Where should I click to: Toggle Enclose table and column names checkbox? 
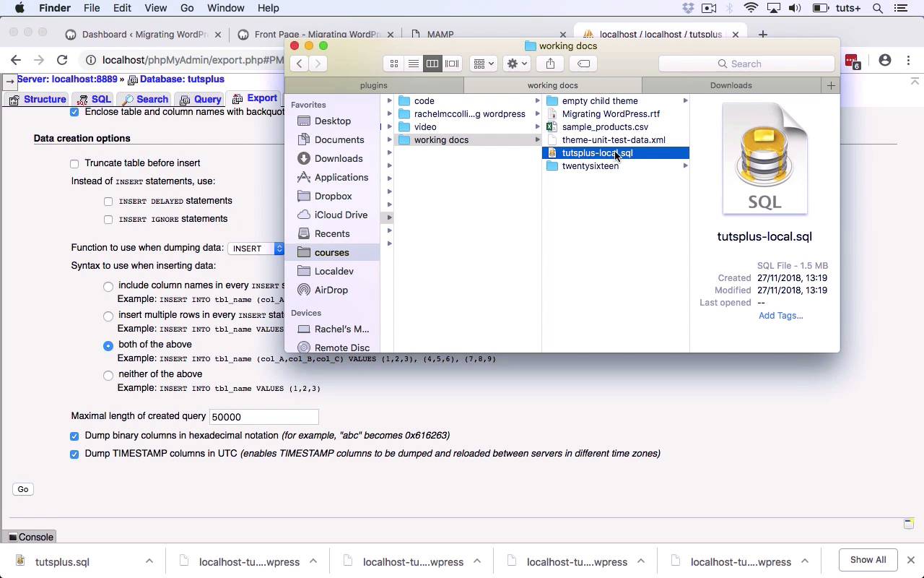(74, 113)
